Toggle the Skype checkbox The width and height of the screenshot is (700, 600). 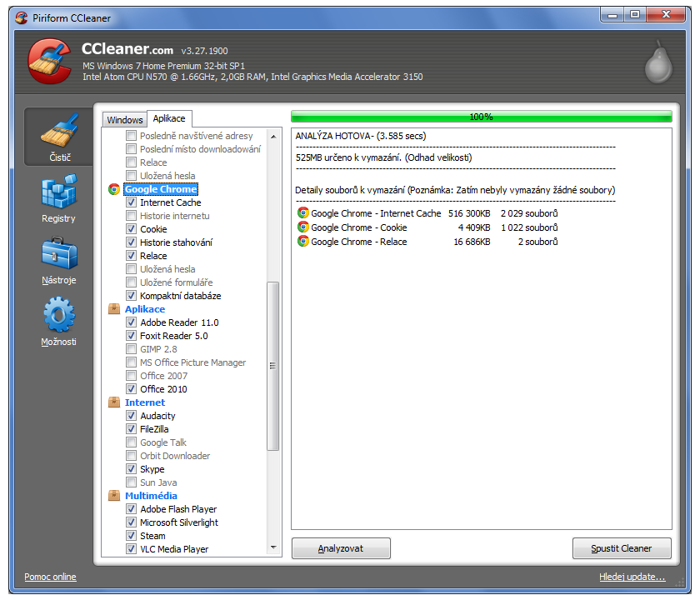tap(131, 469)
